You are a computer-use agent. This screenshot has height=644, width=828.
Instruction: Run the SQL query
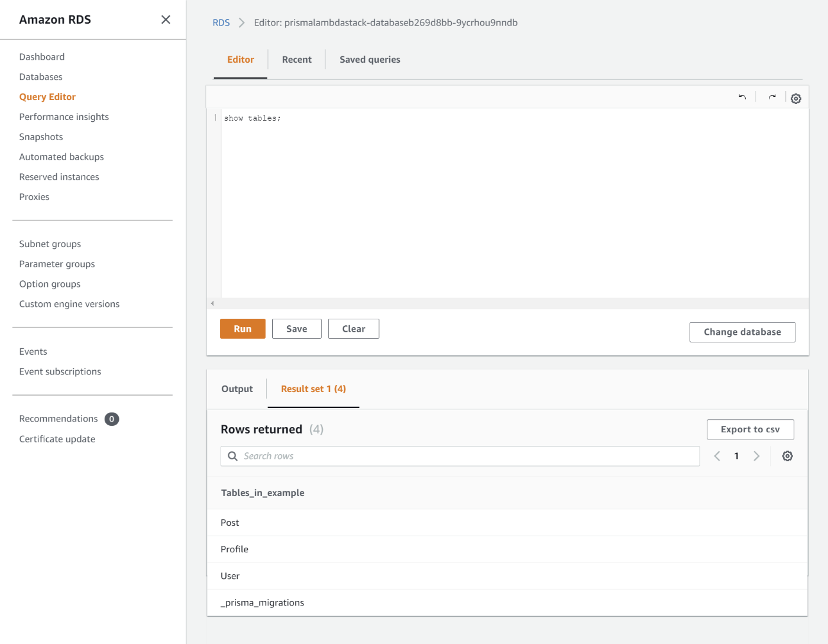242,329
